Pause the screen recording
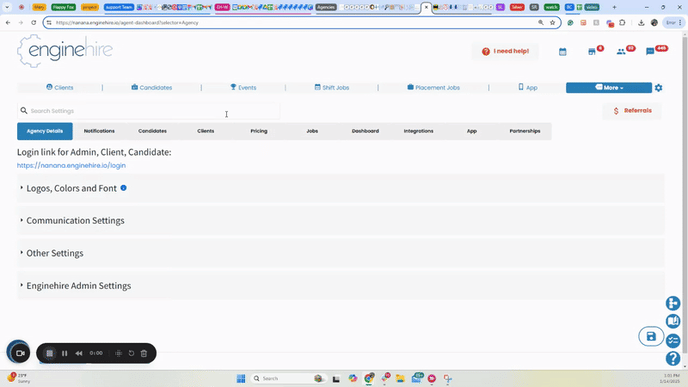688x387 pixels. coord(64,353)
